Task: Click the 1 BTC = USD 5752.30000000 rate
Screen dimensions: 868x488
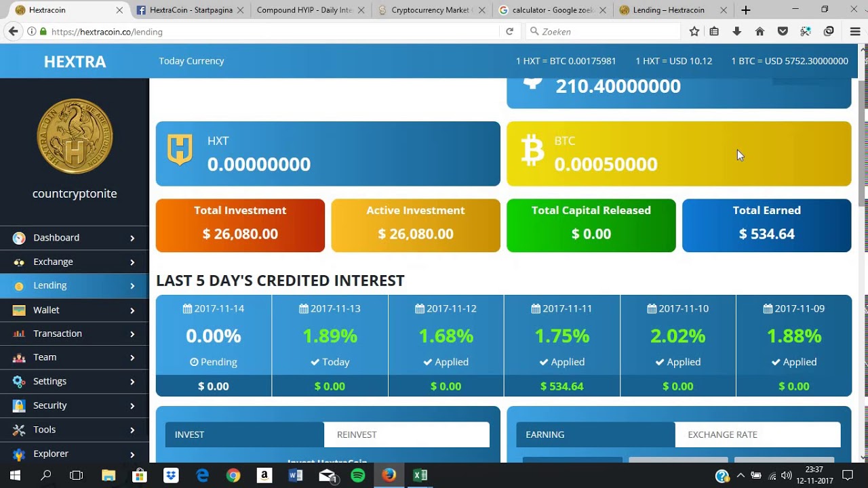Action: click(x=789, y=61)
